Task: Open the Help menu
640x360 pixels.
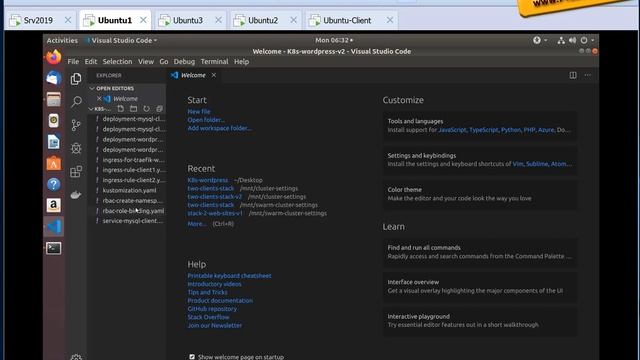Action: point(241,62)
